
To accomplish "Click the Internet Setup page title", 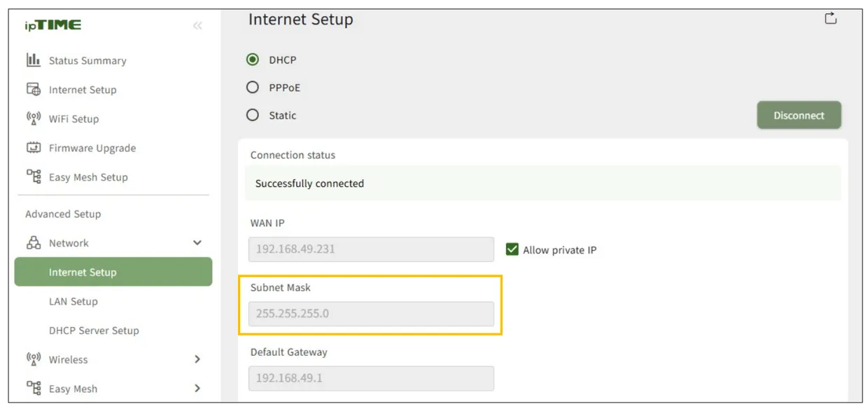I will [300, 20].
